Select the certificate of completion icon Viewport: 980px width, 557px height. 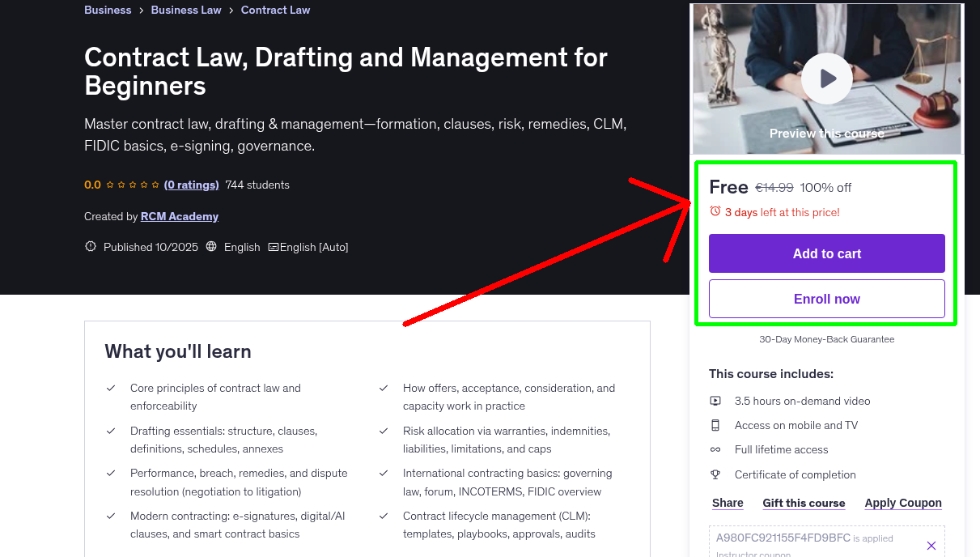715,474
